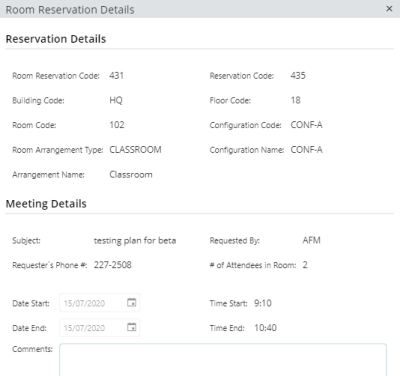Viewport: 400px width, 376px height.
Task: Click the Date End field showing 15/07/2020
Action: coord(99,327)
